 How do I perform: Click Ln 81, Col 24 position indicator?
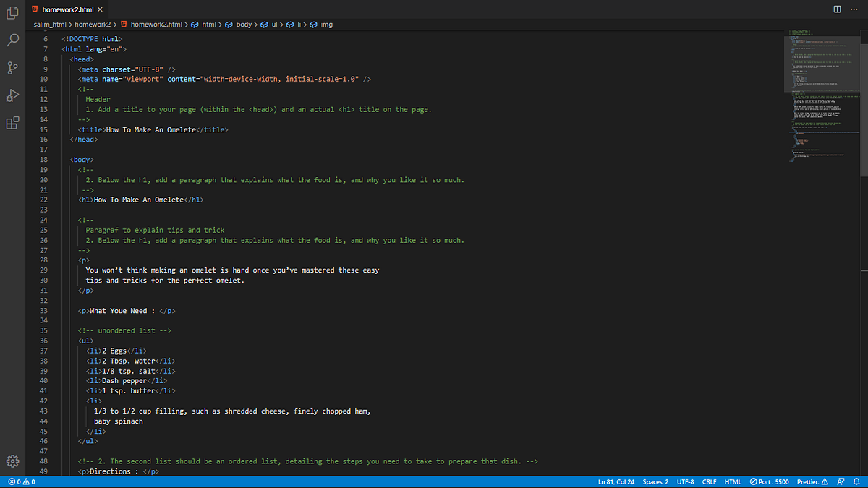pyautogui.click(x=616, y=481)
